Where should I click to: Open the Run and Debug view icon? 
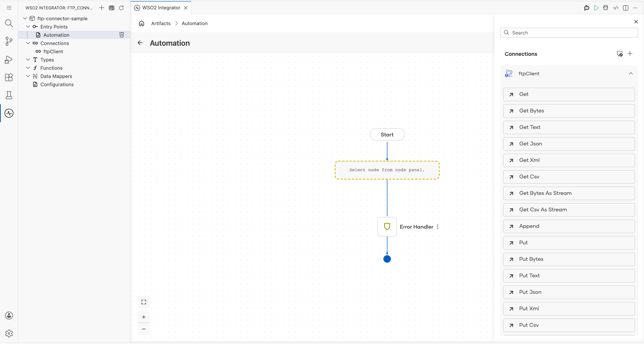click(9, 59)
